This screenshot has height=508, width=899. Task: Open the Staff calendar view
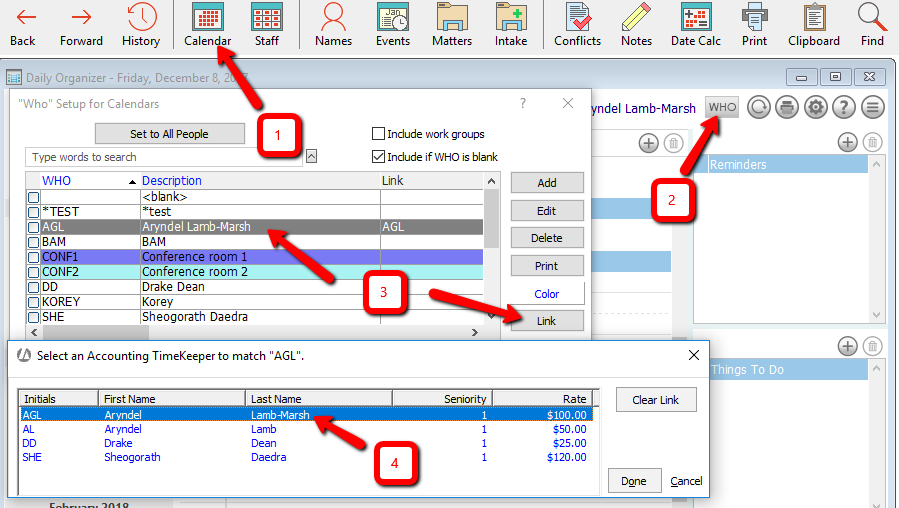(266, 24)
